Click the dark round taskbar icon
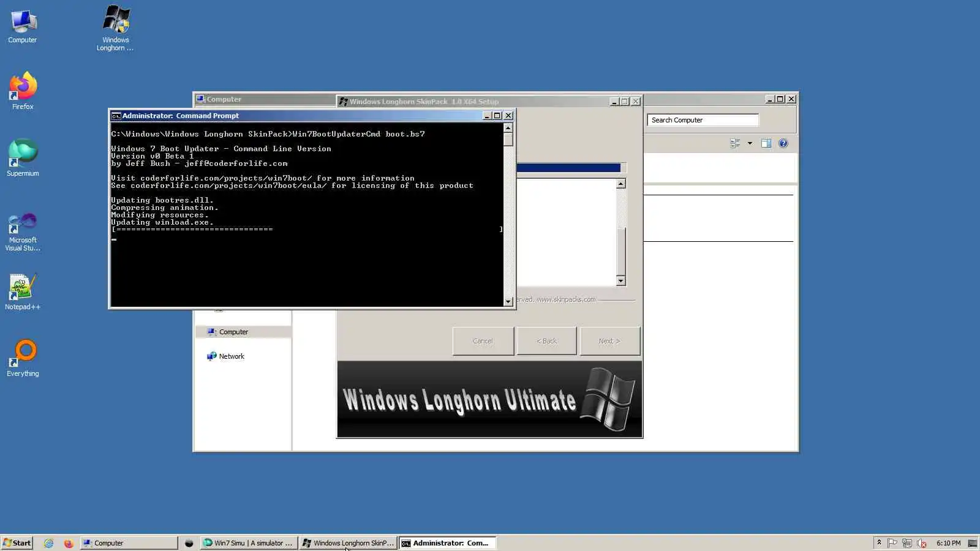The image size is (980, 551). (189, 543)
